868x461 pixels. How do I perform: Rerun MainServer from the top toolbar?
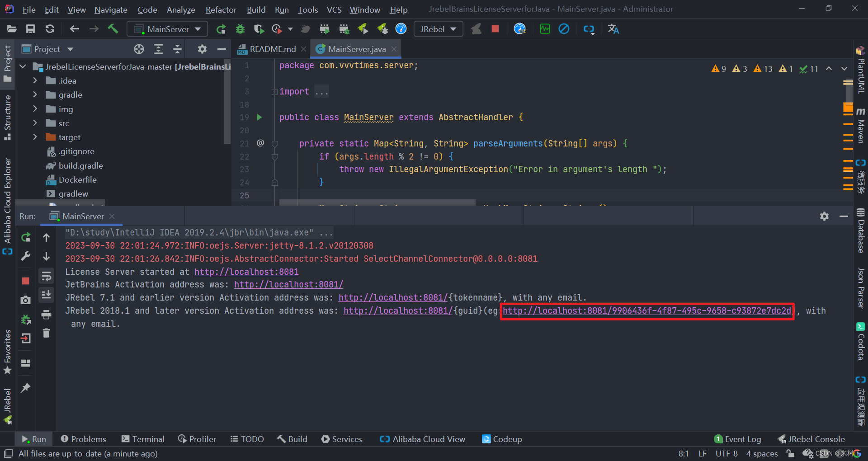(x=221, y=29)
